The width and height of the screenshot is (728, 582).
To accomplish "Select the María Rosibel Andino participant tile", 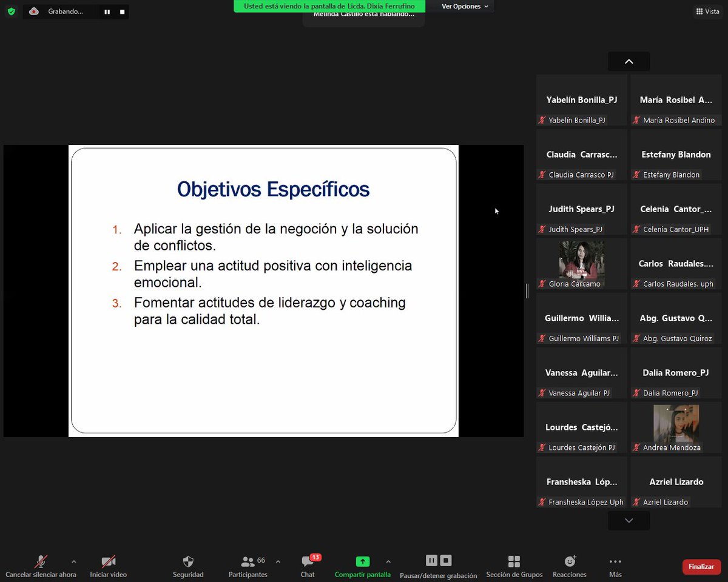I will pyautogui.click(x=676, y=100).
